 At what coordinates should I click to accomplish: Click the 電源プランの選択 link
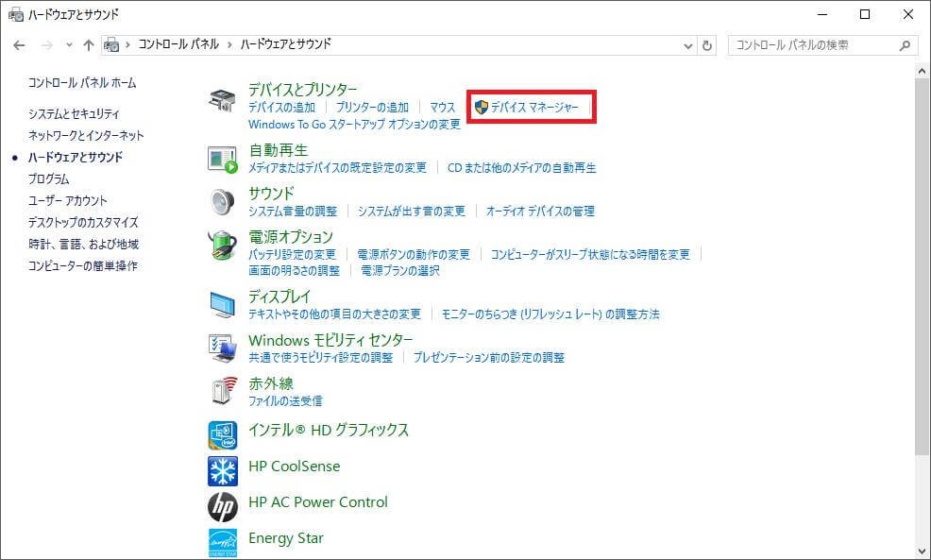(399, 271)
